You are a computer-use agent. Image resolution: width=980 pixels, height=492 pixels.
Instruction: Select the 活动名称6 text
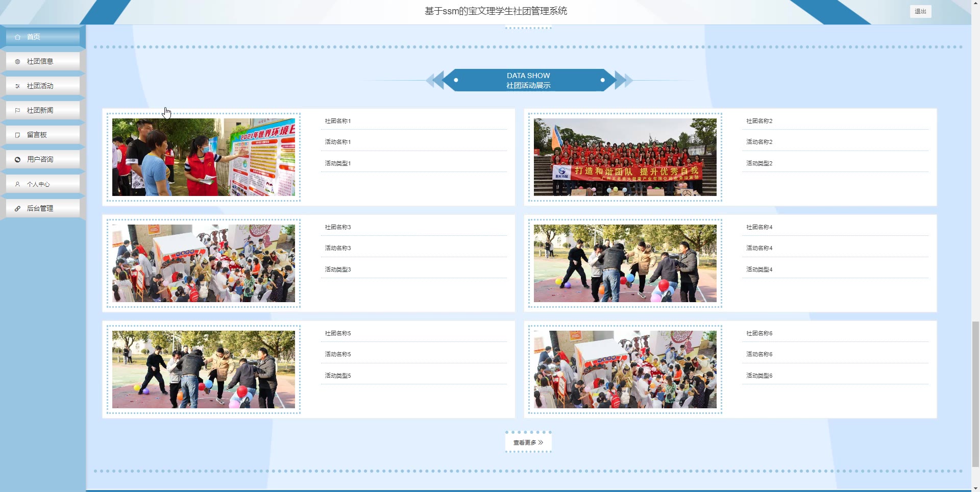[x=759, y=354]
